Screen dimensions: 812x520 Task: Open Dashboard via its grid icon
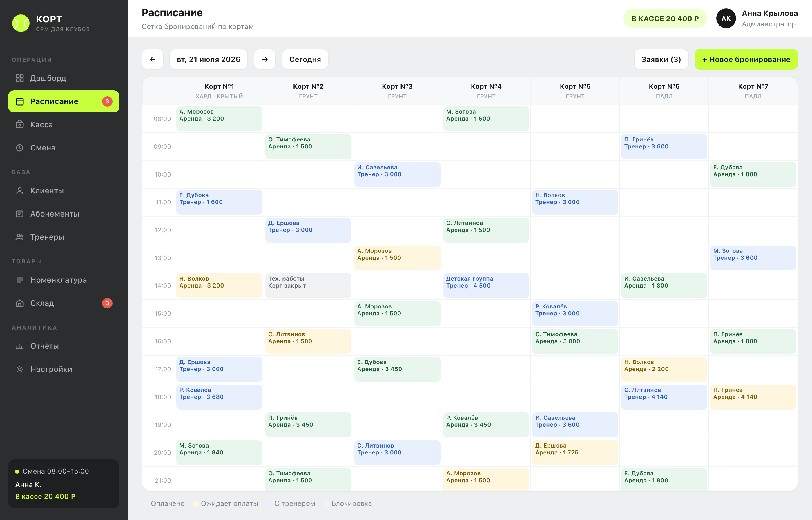20,78
